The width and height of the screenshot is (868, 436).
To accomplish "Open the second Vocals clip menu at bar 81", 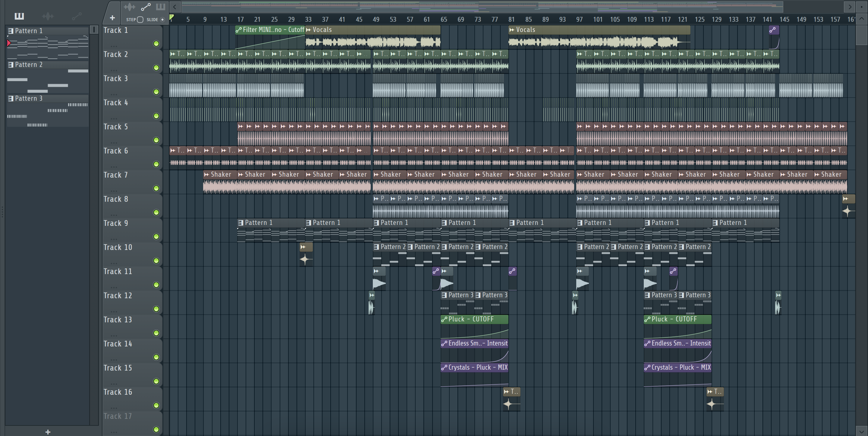I will [512, 30].
